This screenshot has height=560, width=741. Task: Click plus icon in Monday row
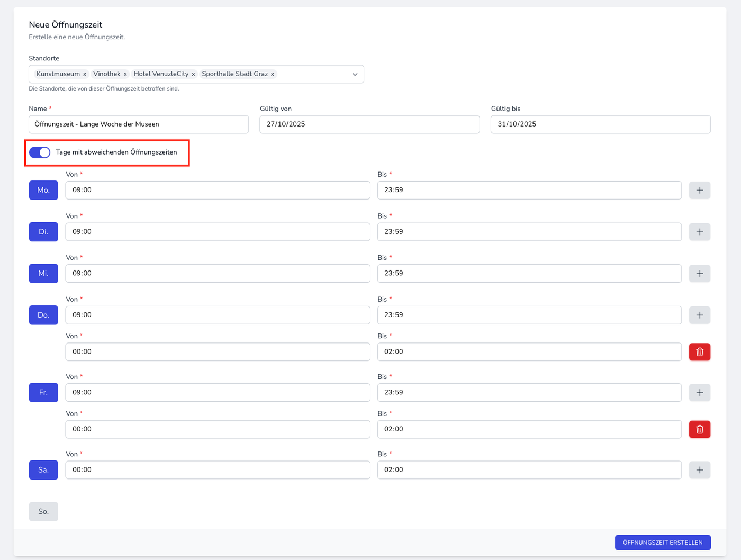click(x=699, y=190)
